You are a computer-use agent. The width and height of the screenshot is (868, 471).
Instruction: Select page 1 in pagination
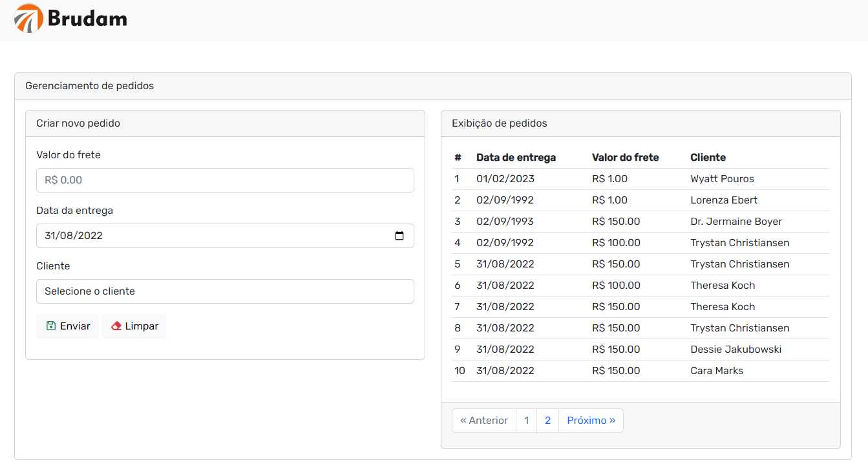click(526, 420)
